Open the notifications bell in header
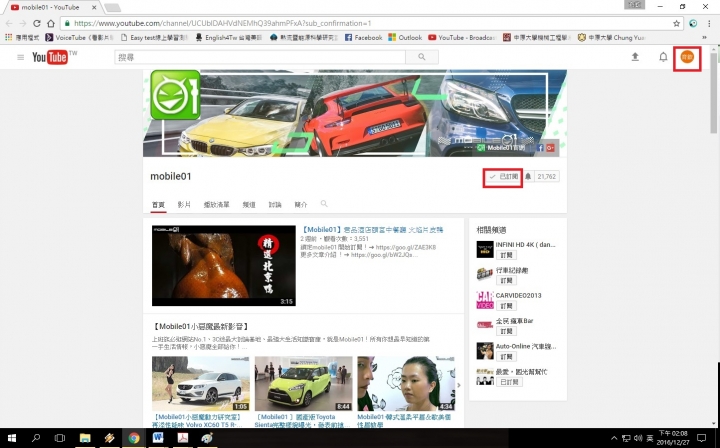The height and width of the screenshot is (448, 720). [x=663, y=57]
